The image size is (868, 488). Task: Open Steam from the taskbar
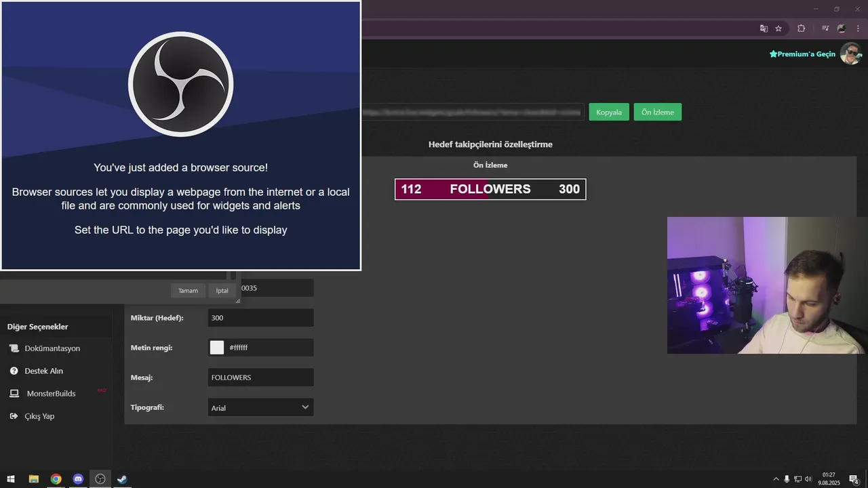(x=122, y=479)
